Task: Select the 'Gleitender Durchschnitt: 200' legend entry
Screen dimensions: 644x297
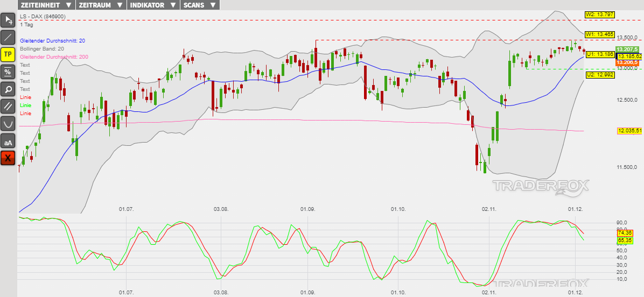Action: (54, 56)
